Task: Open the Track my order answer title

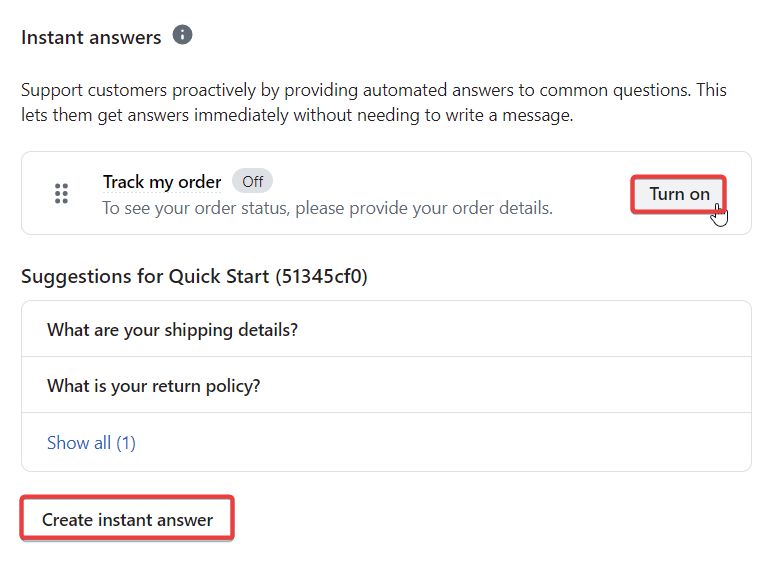Action: [162, 182]
